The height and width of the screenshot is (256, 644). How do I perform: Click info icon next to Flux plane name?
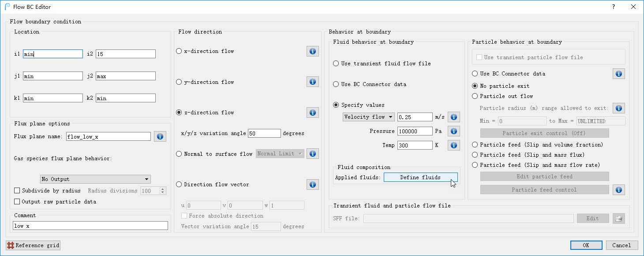coord(160,136)
